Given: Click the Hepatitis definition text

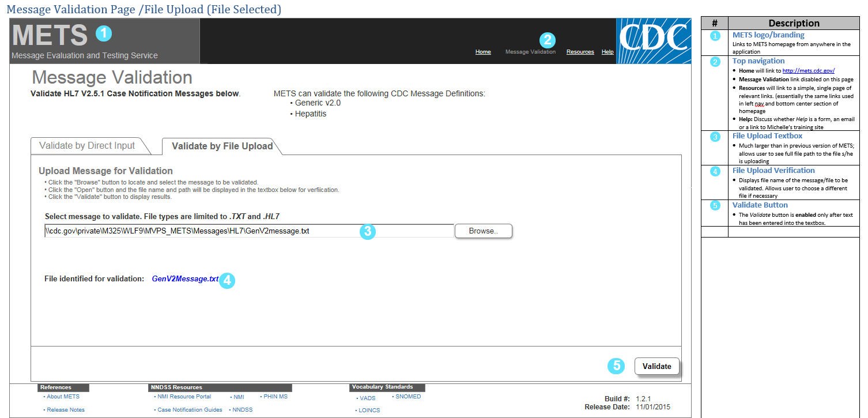Looking at the screenshot, I should (x=311, y=114).
